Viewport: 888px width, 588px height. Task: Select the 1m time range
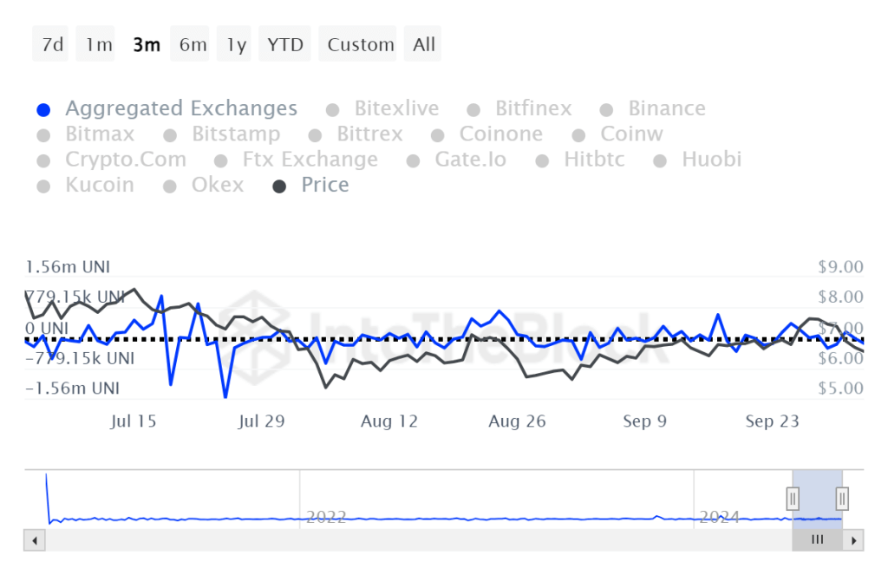click(95, 43)
